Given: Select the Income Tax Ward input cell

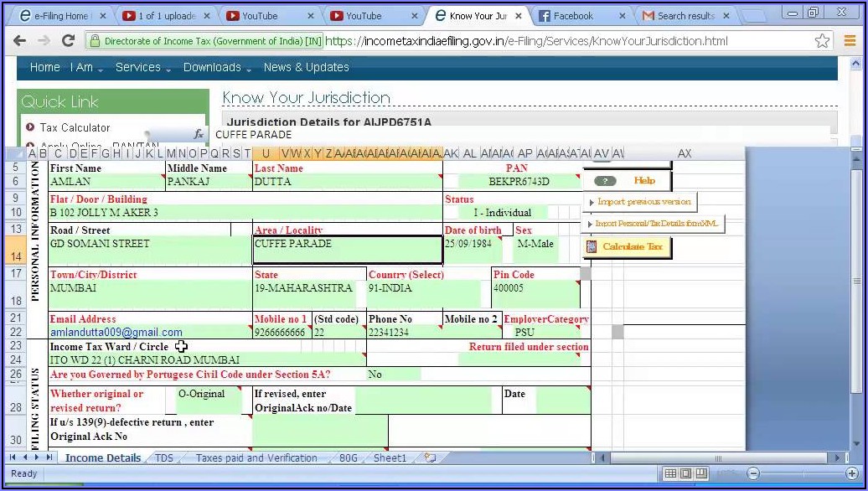Looking at the screenshot, I should [x=206, y=360].
